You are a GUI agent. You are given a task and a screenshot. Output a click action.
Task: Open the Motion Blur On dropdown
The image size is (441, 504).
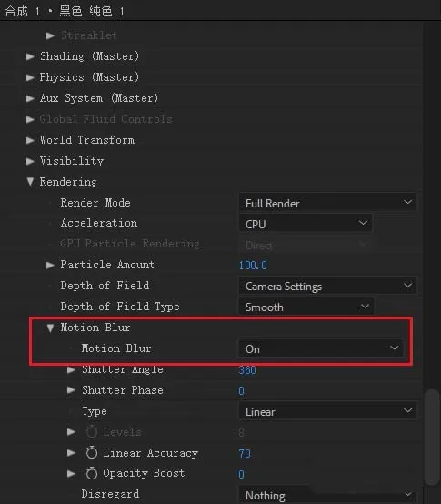pos(321,348)
